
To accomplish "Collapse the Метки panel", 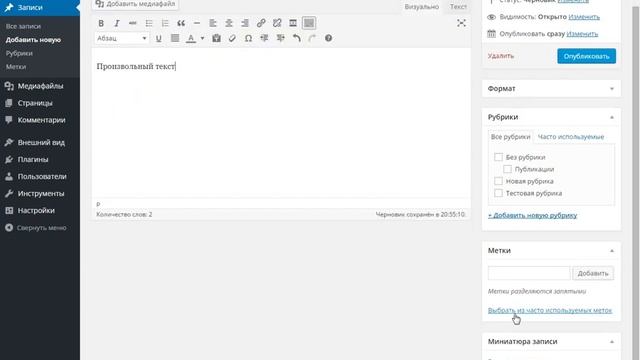I will [x=612, y=251].
